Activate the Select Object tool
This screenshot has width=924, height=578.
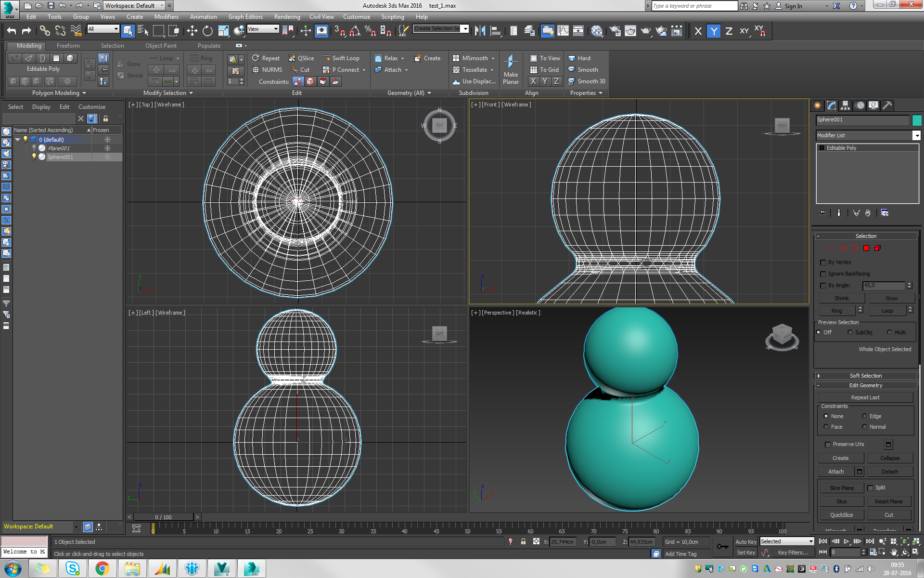128,31
